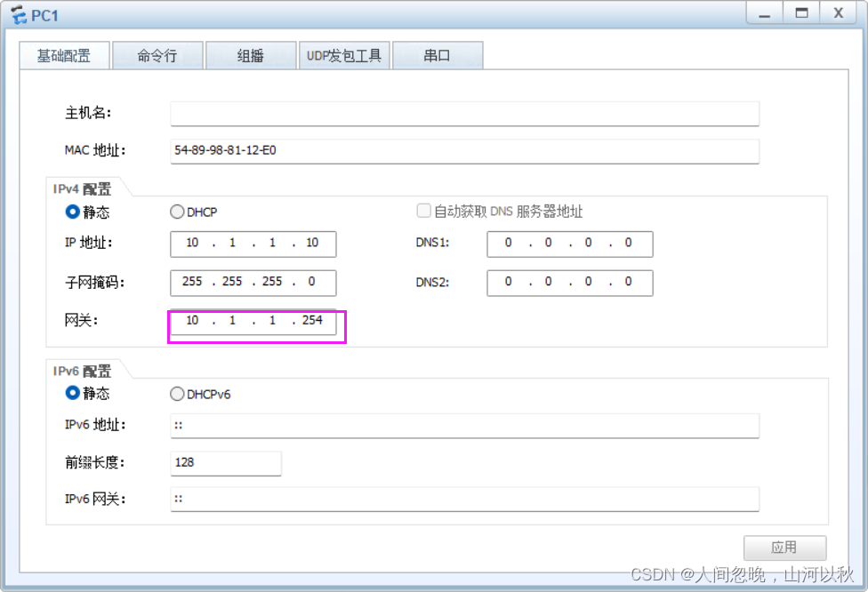The height and width of the screenshot is (592, 868).
Task: Click the IP 地址 field 10.1.1.10
Action: (x=253, y=244)
